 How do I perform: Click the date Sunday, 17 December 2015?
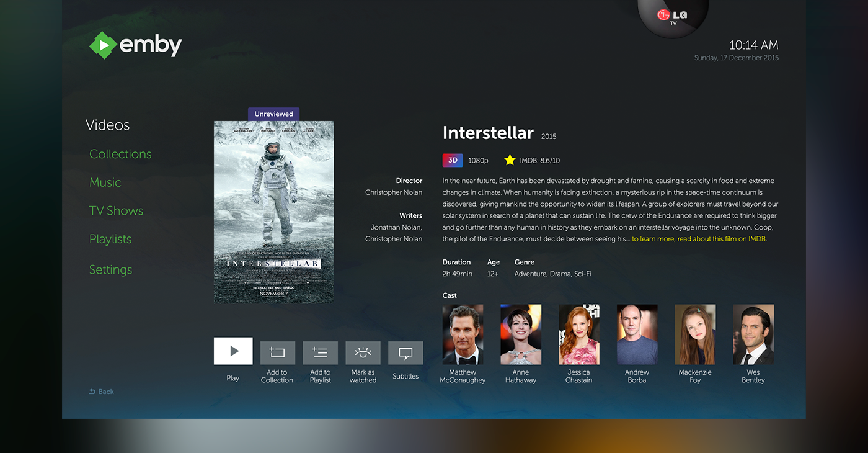(x=737, y=58)
